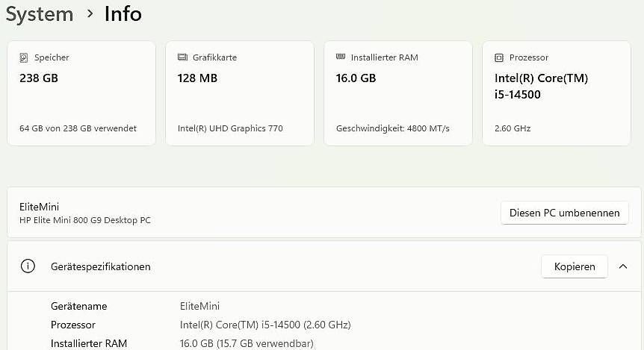
Task: Click the Diesen PC umbenennen button
Action: 564,213
